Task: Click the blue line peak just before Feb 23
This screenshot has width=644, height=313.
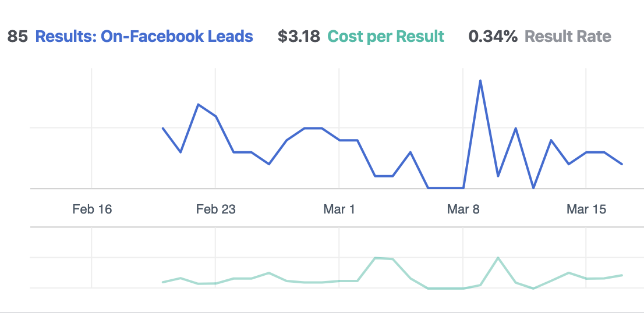Action: 199,104
